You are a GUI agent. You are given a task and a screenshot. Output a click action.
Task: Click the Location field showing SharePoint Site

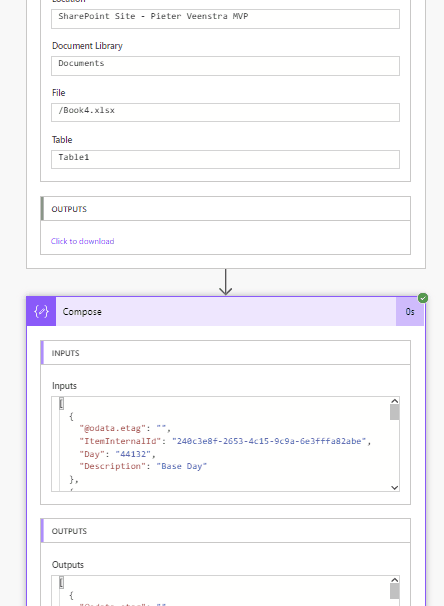pos(225,19)
